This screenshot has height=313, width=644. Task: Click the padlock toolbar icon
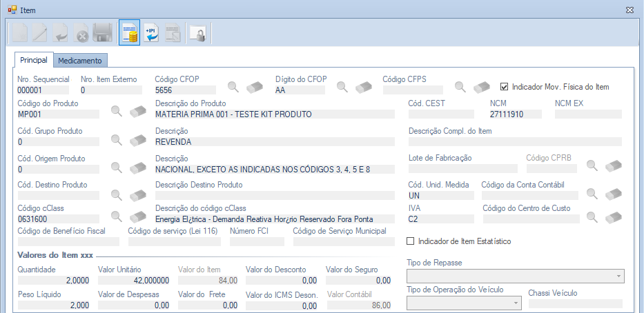point(198,33)
